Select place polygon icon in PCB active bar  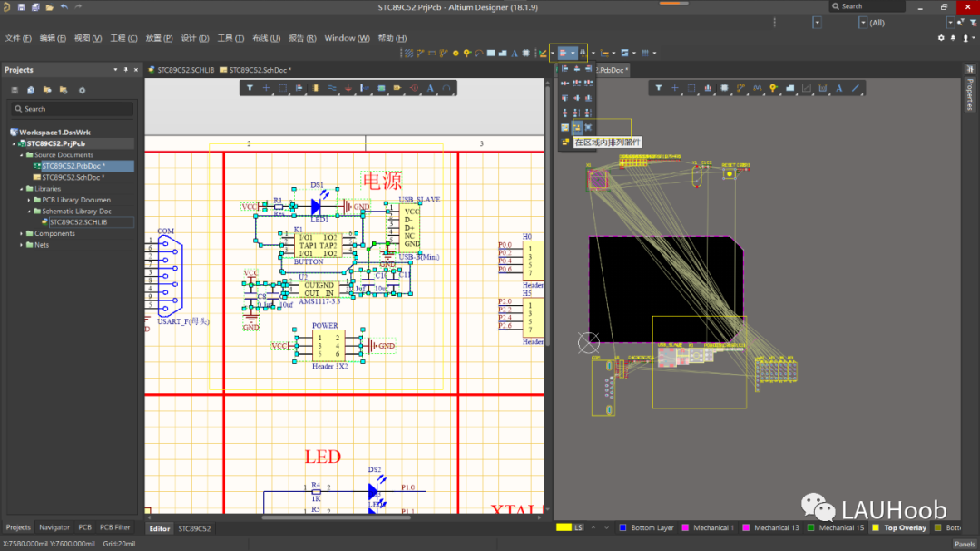pos(790,88)
